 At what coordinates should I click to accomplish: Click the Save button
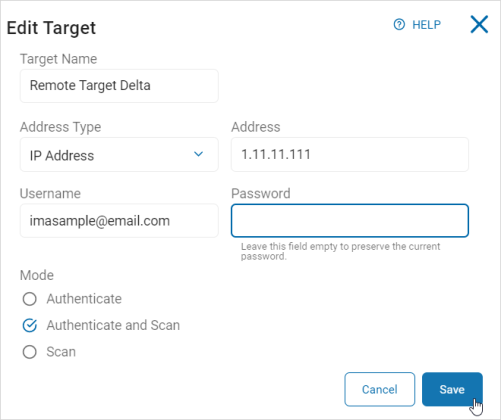point(452,389)
